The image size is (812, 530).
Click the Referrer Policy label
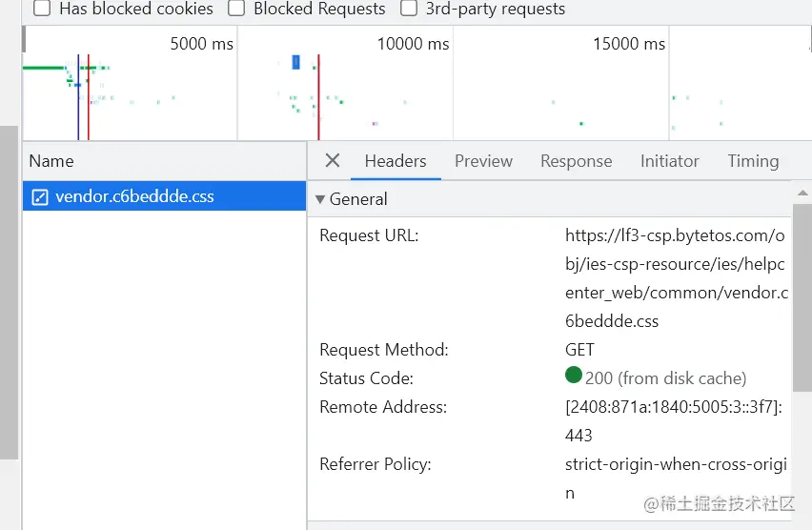tap(375, 464)
